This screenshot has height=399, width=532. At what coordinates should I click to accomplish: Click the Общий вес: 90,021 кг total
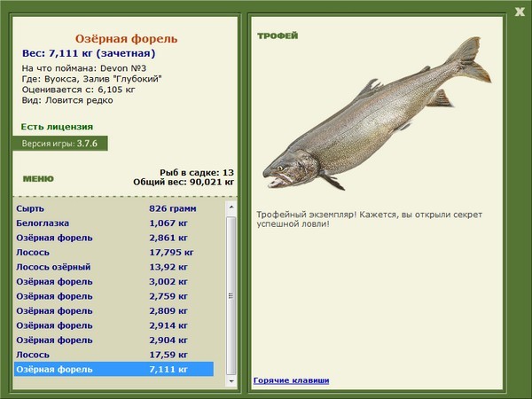click(184, 182)
